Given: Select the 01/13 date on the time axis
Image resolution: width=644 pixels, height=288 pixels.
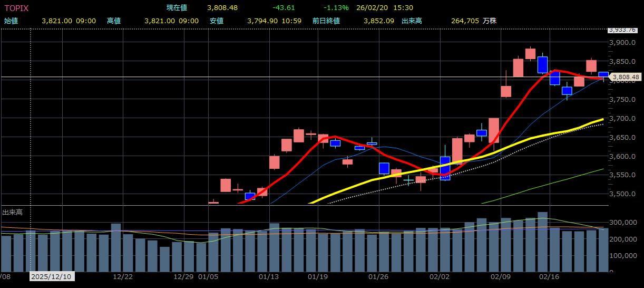Looking at the screenshot, I should click(269, 276).
